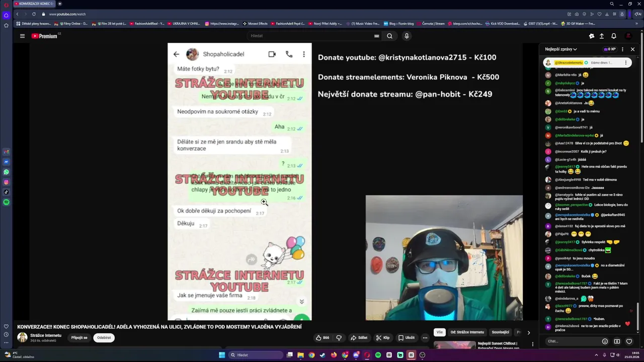
Task: Open Steam from the taskbar
Action: pos(323,355)
